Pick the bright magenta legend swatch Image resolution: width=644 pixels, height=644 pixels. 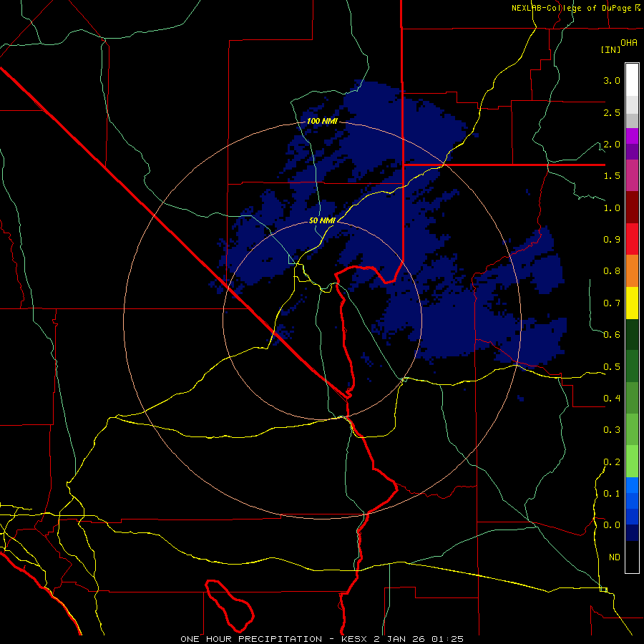click(632, 136)
